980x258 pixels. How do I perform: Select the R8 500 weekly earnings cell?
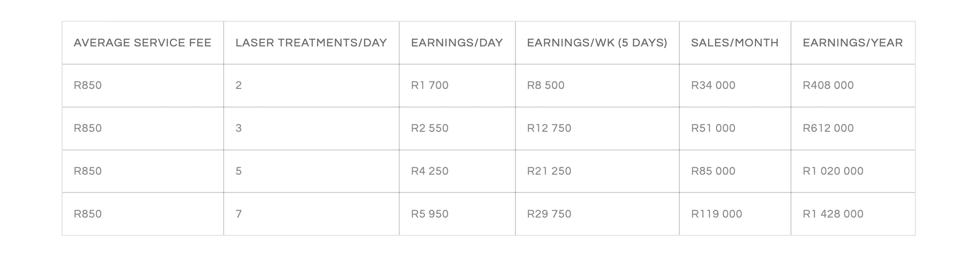click(x=545, y=86)
